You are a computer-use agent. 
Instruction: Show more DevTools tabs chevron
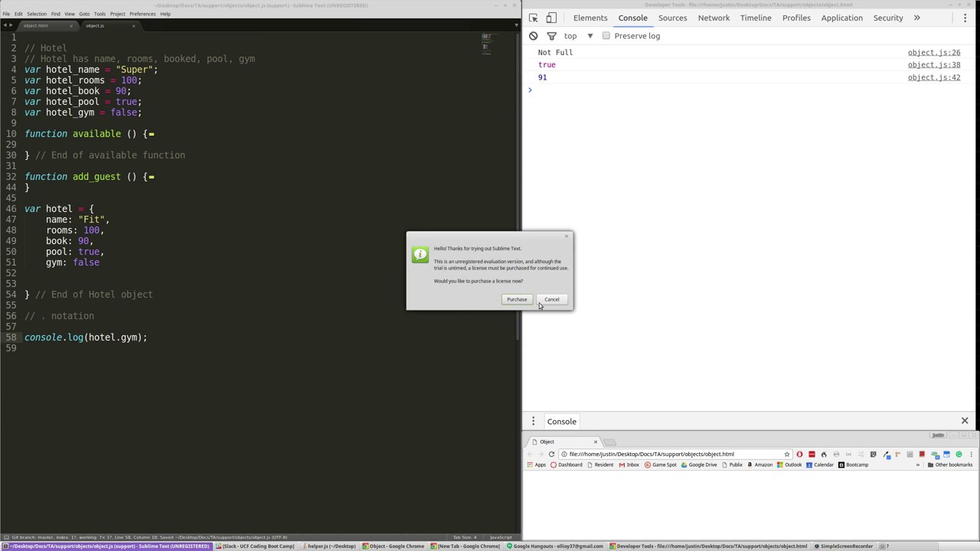point(916,18)
